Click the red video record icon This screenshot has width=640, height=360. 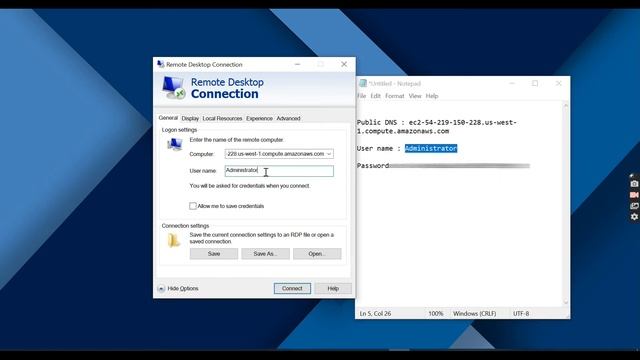pyautogui.click(x=634, y=195)
